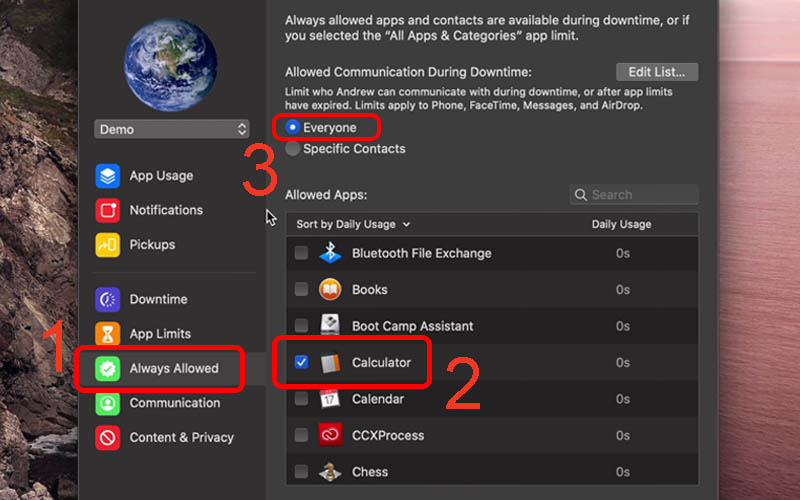Choose the Everyone radio option
The image size is (800, 500).
(292, 128)
